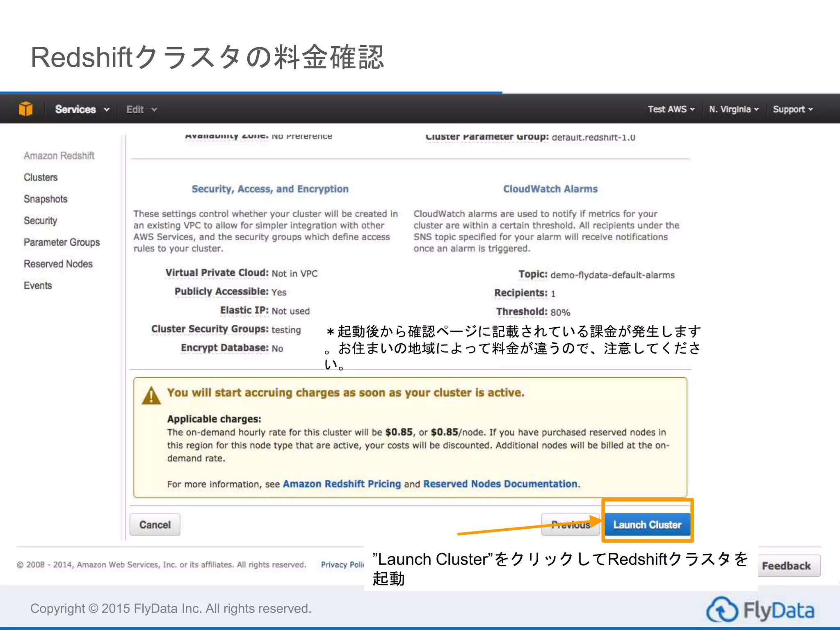Open the Support menu

[792, 110]
